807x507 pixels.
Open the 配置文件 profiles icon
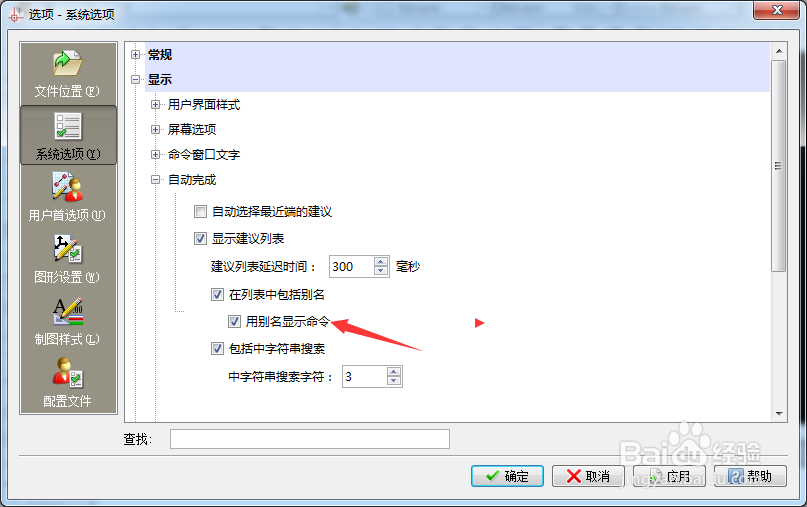click(67, 383)
